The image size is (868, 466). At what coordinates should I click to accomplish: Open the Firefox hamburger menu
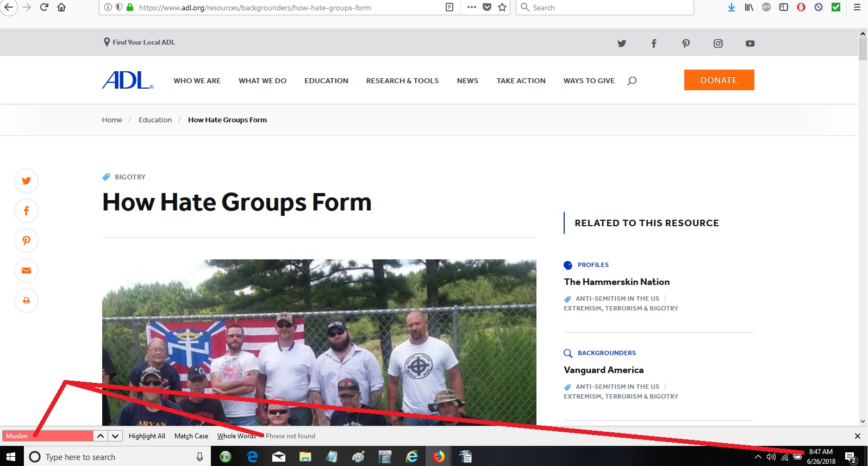tap(857, 7)
